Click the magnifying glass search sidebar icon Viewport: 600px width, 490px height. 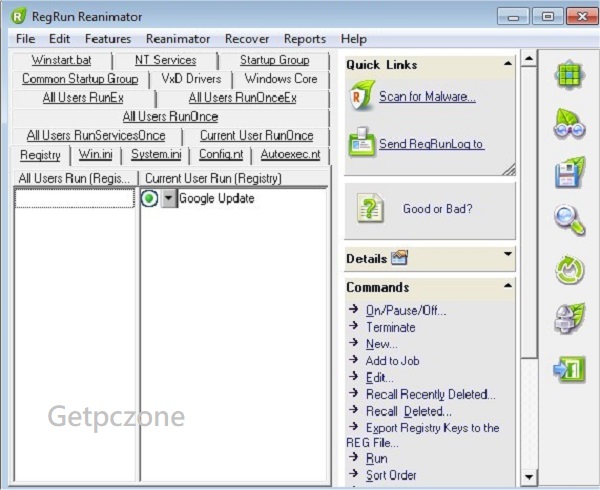pos(570,220)
